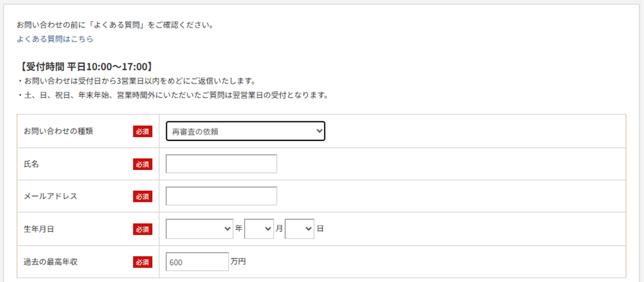Open the birth month dropdown before 月
Viewport: 644px width, 282px height.
pos(259,229)
